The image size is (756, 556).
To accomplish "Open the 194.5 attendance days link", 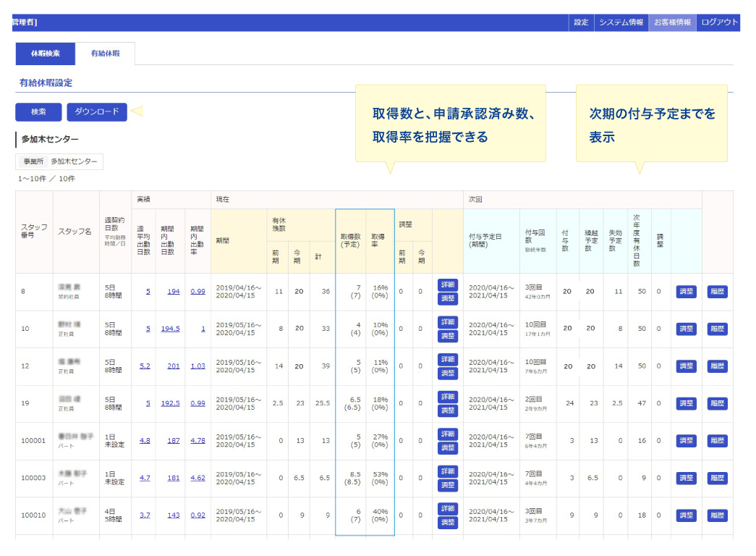I will coord(171,329).
